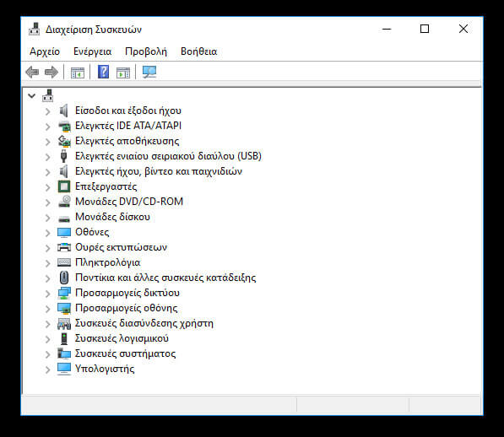This screenshot has width=504, height=437.
Task: Collapse the root computer node
Action: 31,95
